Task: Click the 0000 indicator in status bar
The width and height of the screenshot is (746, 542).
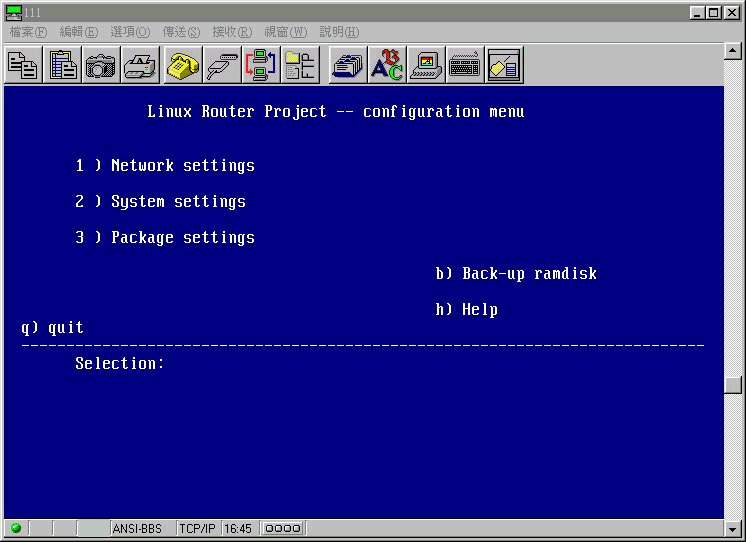Action: click(x=283, y=528)
